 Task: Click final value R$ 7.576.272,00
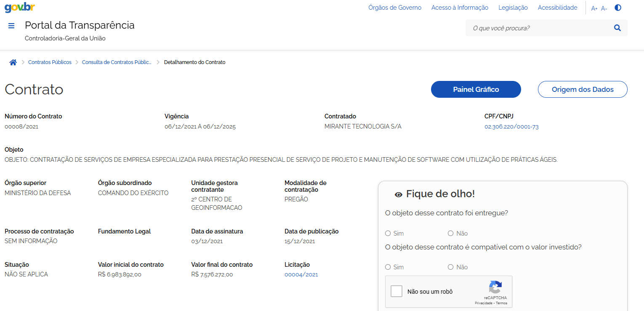pyautogui.click(x=212, y=274)
